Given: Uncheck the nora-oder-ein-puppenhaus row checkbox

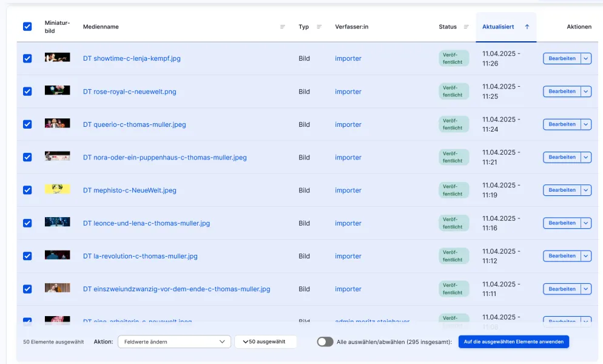Looking at the screenshot, I should pyautogui.click(x=27, y=157).
